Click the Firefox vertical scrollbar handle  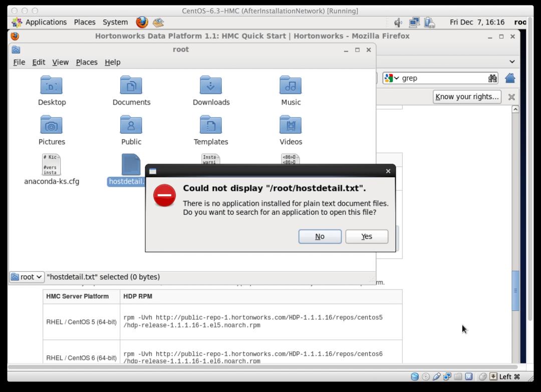(515, 290)
